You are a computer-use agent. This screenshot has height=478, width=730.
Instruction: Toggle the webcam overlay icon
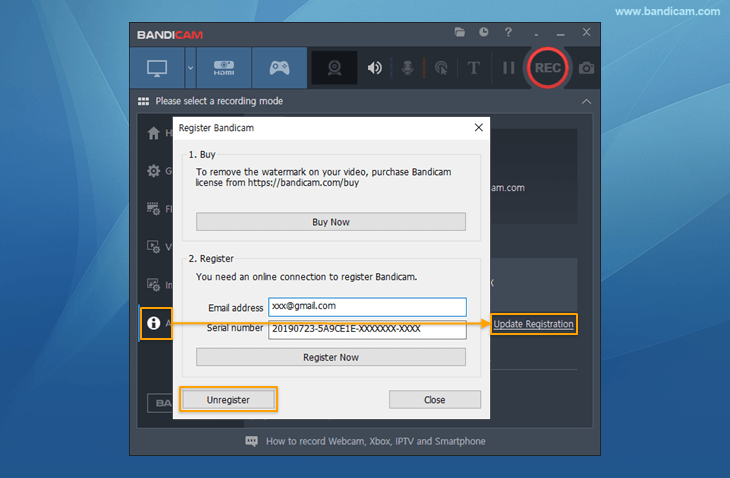[x=334, y=68]
